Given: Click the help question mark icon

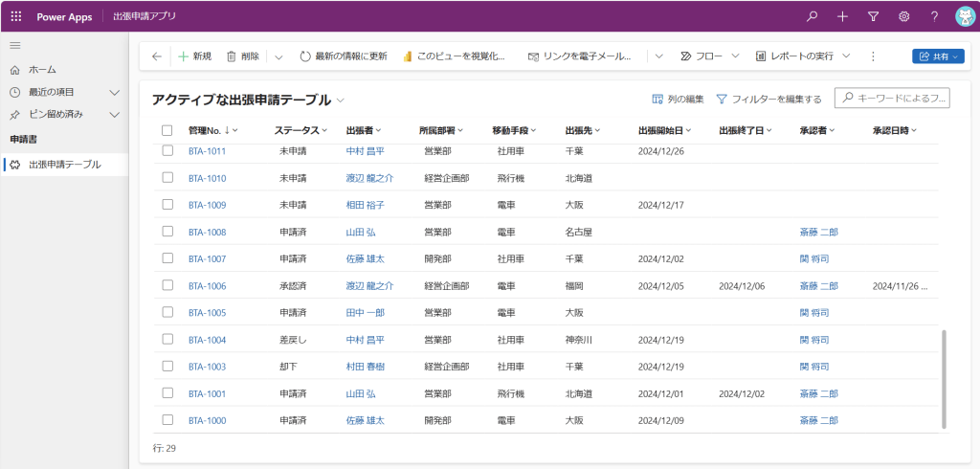Looking at the screenshot, I should pyautogui.click(x=934, y=16).
